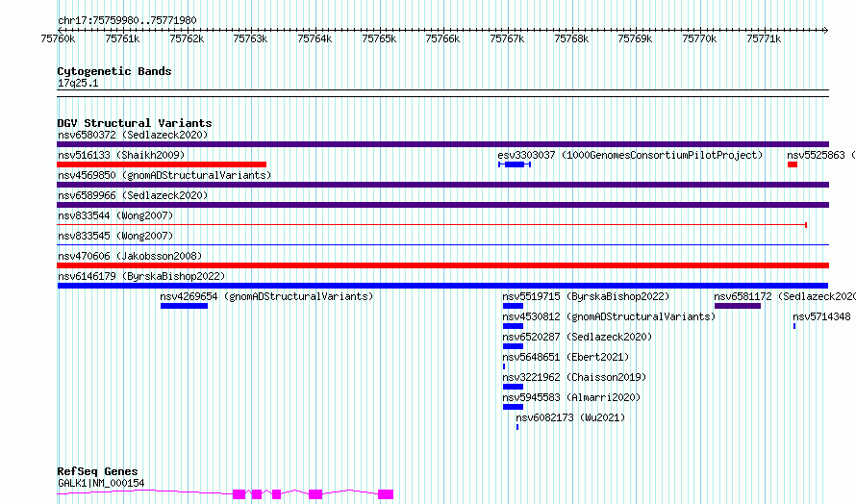The width and height of the screenshot is (856, 504).
Task: Select the red nsv516133 (Shaikh2009) bar
Action: pos(162,164)
